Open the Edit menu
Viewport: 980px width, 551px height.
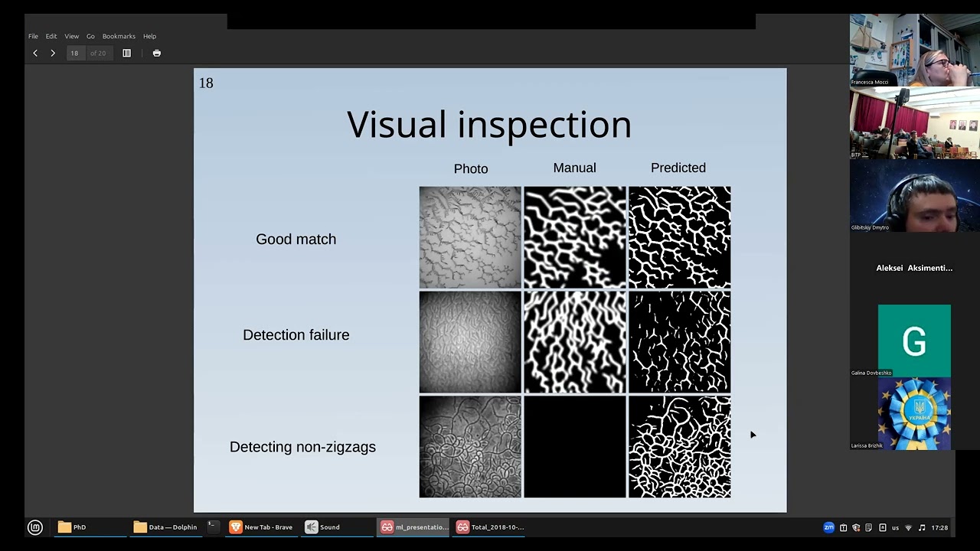click(51, 36)
